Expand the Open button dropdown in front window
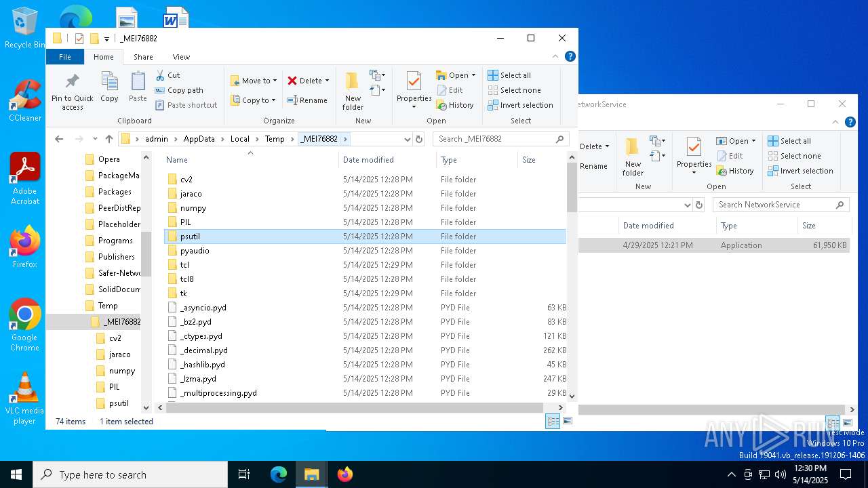The width and height of the screenshot is (868, 488). 473,75
